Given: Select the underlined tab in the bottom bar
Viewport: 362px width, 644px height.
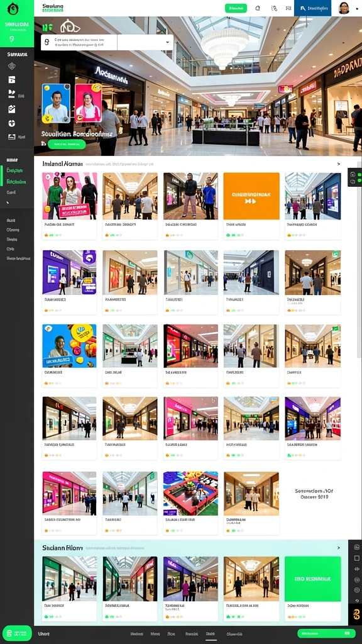Looking at the screenshot, I should (211, 634).
